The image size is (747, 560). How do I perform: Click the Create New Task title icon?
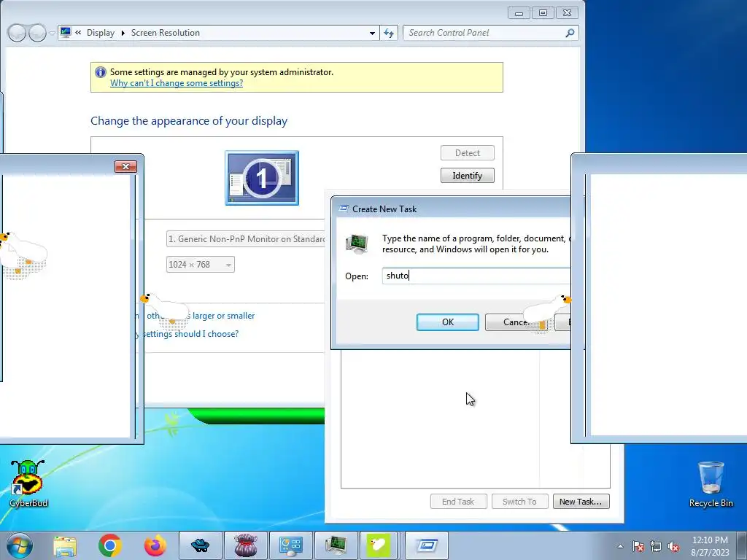coord(343,209)
